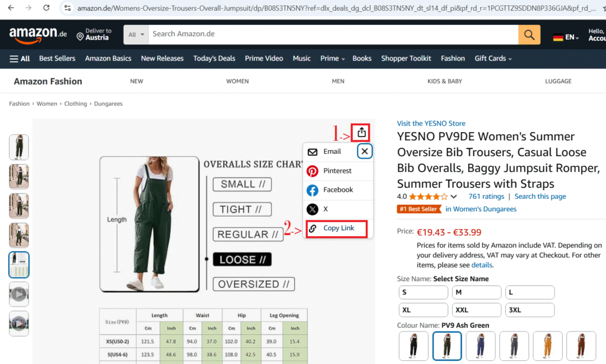Choose the yellow colour swatch
606x364 pixels.
point(547,346)
